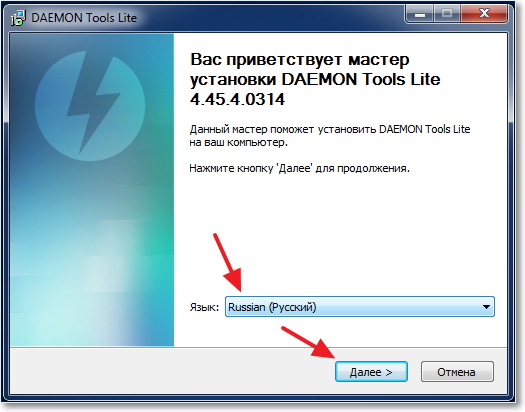Expand the language list with the dropdown arrow

486,307
